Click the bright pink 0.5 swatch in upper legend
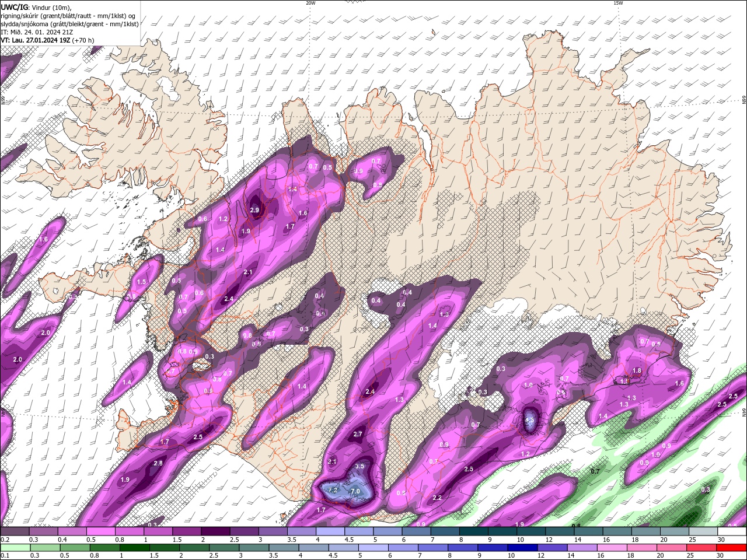 pos(100,531)
